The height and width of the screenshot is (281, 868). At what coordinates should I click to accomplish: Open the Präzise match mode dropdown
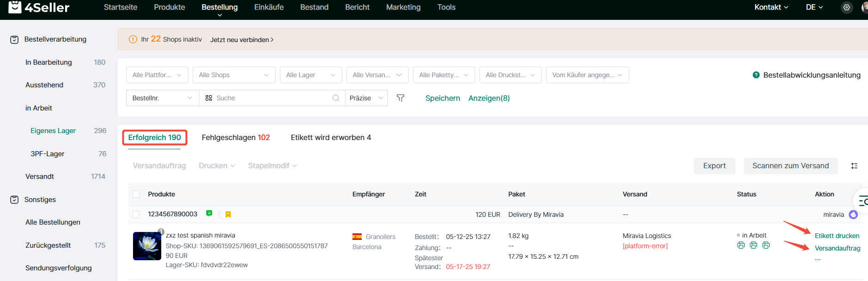pos(366,98)
